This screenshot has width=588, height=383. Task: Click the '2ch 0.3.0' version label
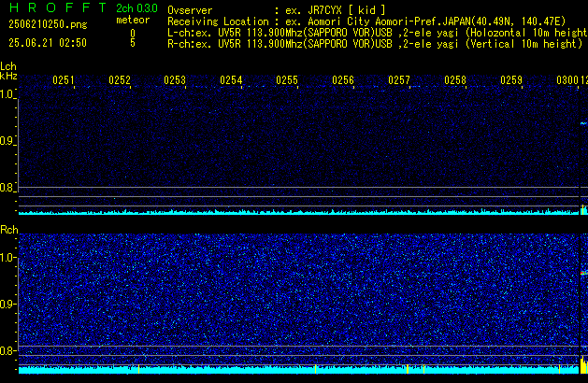pyautogui.click(x=136, y=8)
